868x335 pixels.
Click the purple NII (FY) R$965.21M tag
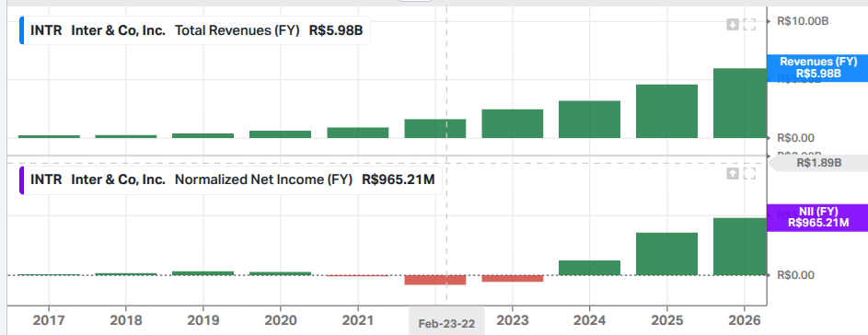point(817,217)
